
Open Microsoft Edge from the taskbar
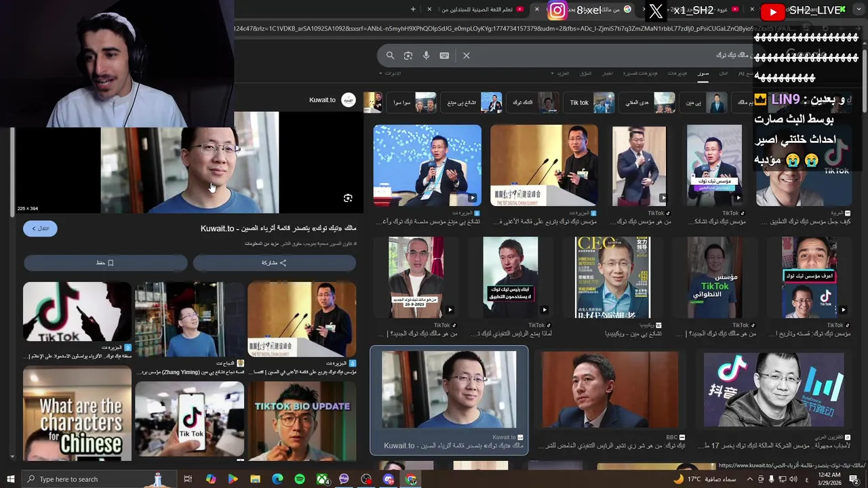coord(277,479)
